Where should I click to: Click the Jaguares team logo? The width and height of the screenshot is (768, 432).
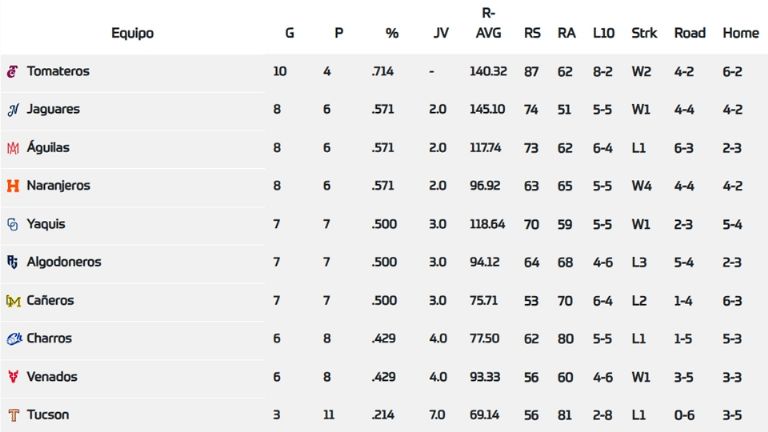click(13, 110)
